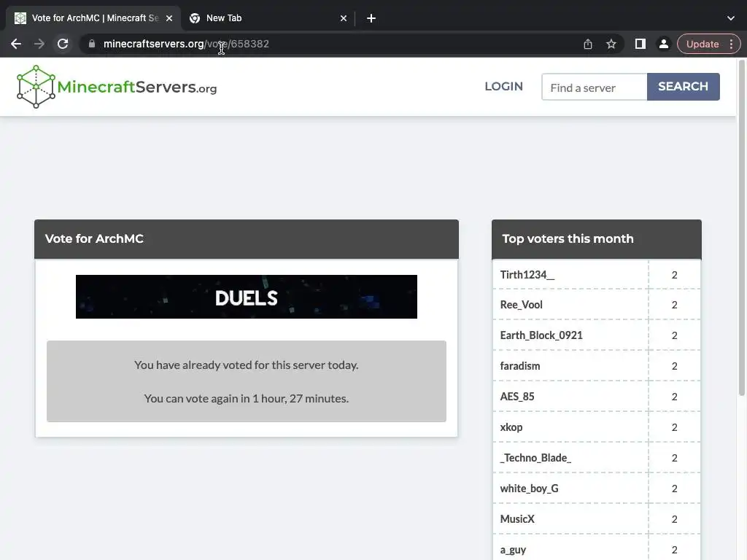Click voter name _Techno_Blade_
The image size is (747, 560).
click(535, 458)
